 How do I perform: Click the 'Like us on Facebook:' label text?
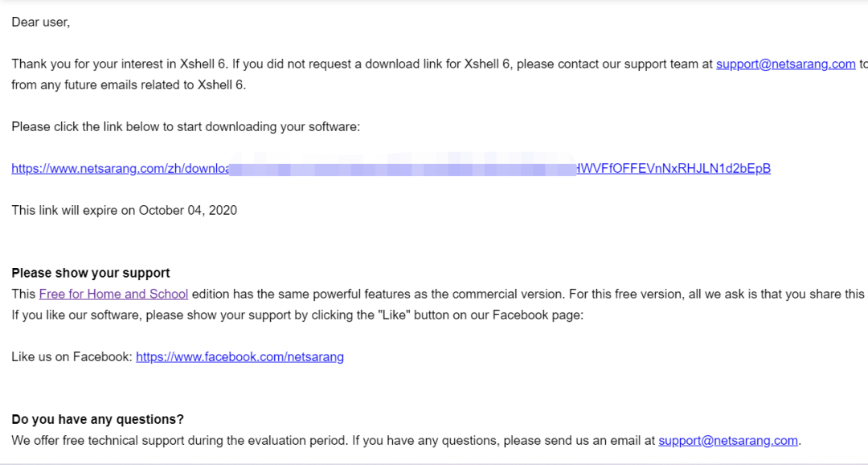72,357
